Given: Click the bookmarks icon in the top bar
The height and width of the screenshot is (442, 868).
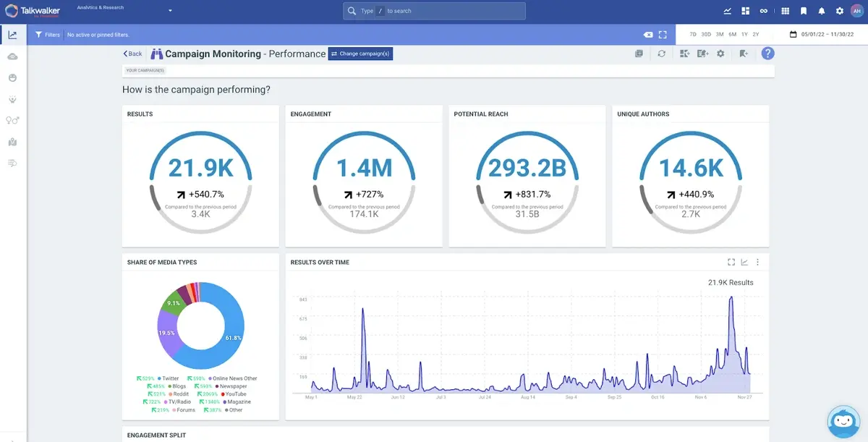Looking at the screenshot, I should [803, 10].
